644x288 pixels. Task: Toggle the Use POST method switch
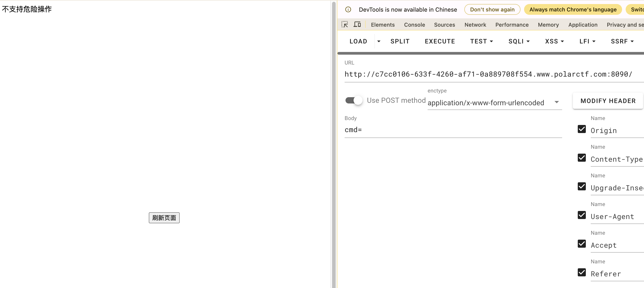tap(354, 100)
